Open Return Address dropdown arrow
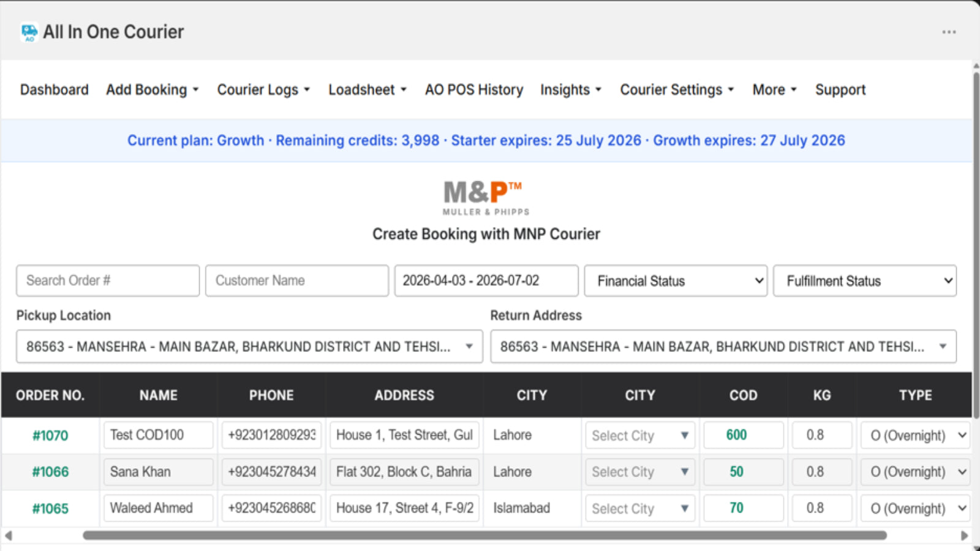Image resolution: width=980 pixels, height=551 pixels. 943,347
